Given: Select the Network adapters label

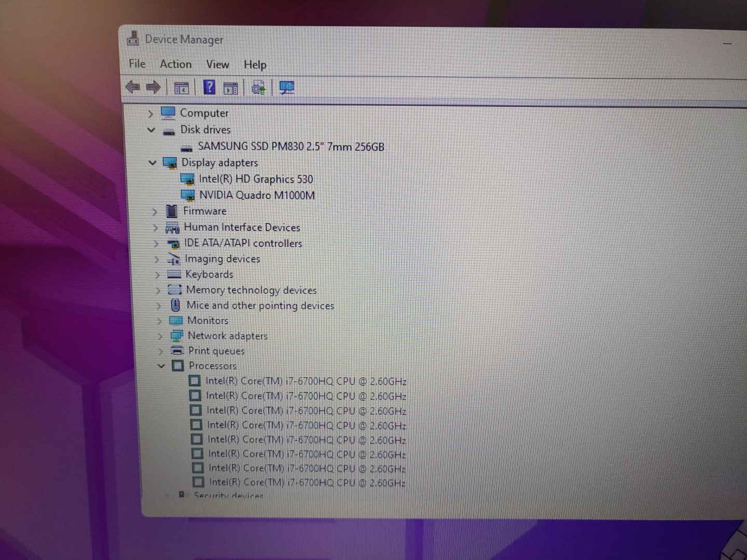Looking at the screenshot, I should coord(227,335).
